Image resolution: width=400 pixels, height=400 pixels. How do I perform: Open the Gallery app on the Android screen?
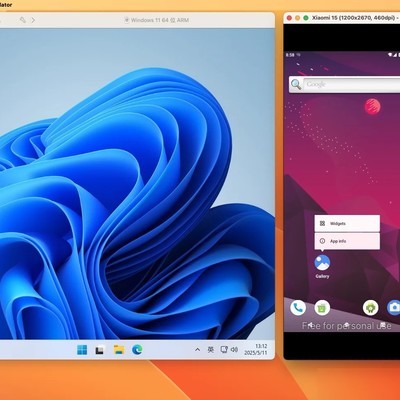[322, 266]
